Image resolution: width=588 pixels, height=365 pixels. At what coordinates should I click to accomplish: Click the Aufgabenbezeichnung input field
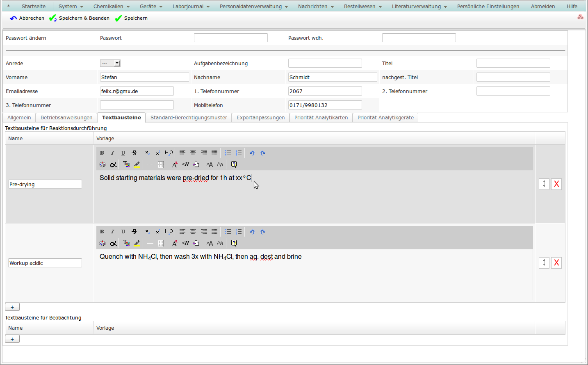325,63
